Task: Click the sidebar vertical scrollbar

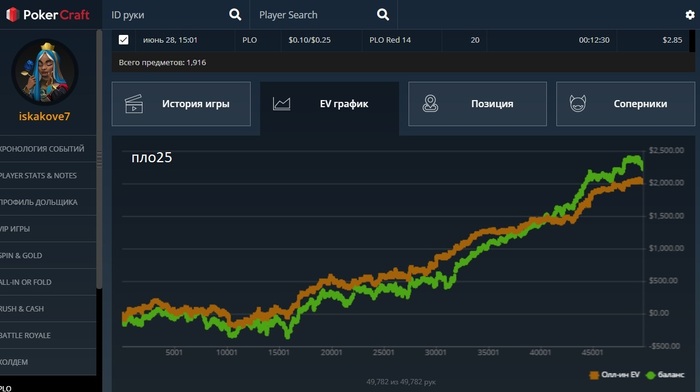Action: point(99,159)
